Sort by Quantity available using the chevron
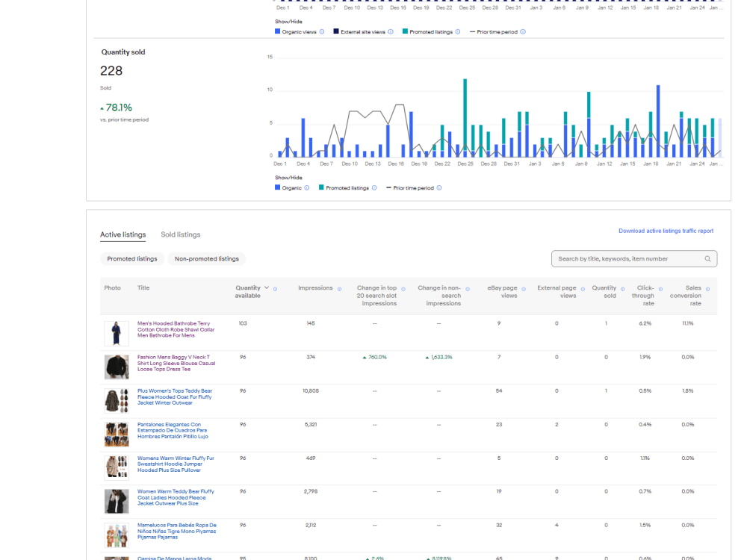 point(267,287)
